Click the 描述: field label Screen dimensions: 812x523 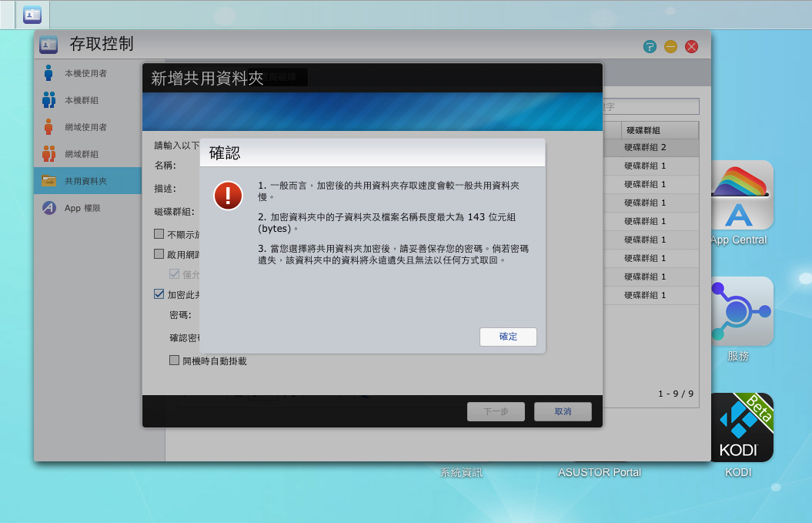(x=165, y=188)
